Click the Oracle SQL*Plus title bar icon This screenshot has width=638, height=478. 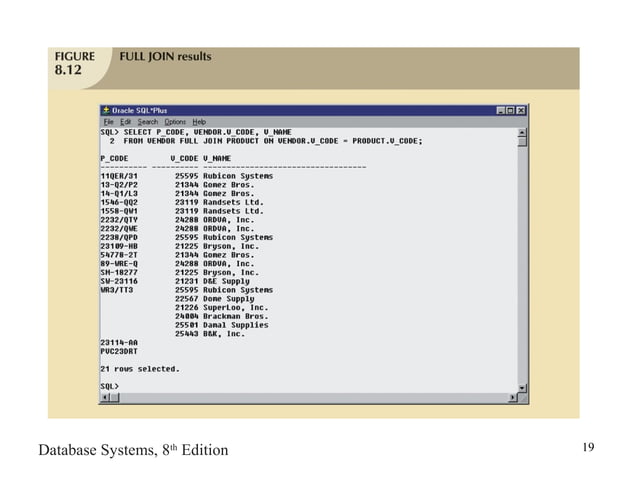[x=105, y=110]
